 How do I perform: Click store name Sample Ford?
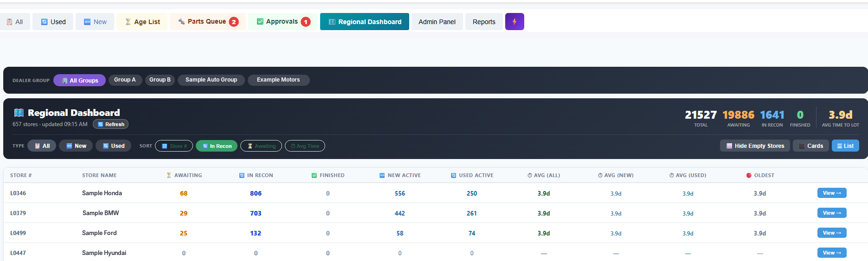(99, 233)
